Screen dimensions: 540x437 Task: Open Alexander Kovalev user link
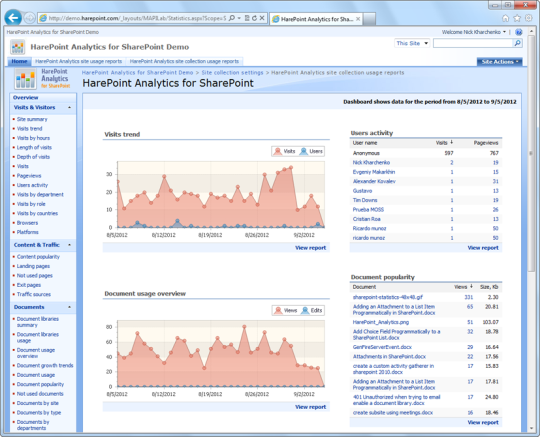374,181
